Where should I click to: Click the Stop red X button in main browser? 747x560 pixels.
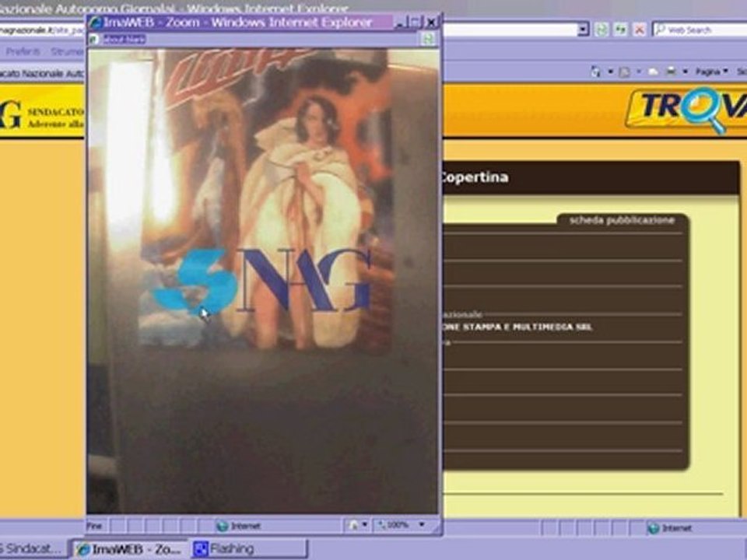(640, 30)
